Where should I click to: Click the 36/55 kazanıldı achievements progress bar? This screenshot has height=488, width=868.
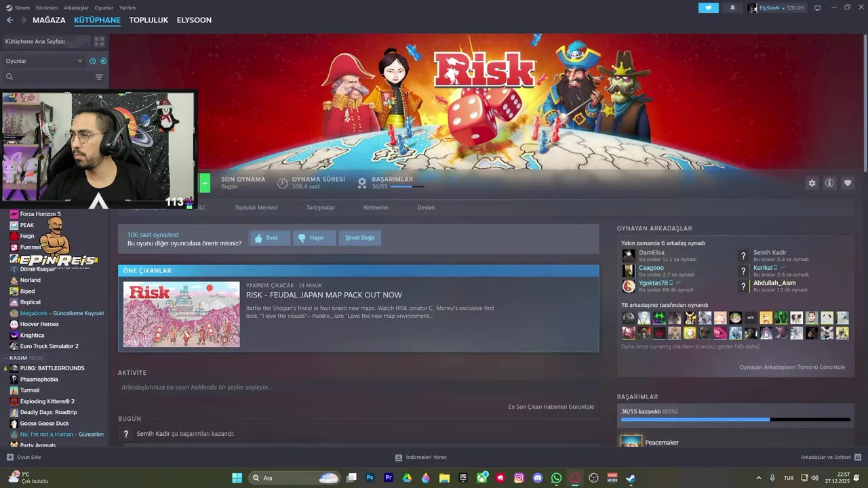click(735, 420)
